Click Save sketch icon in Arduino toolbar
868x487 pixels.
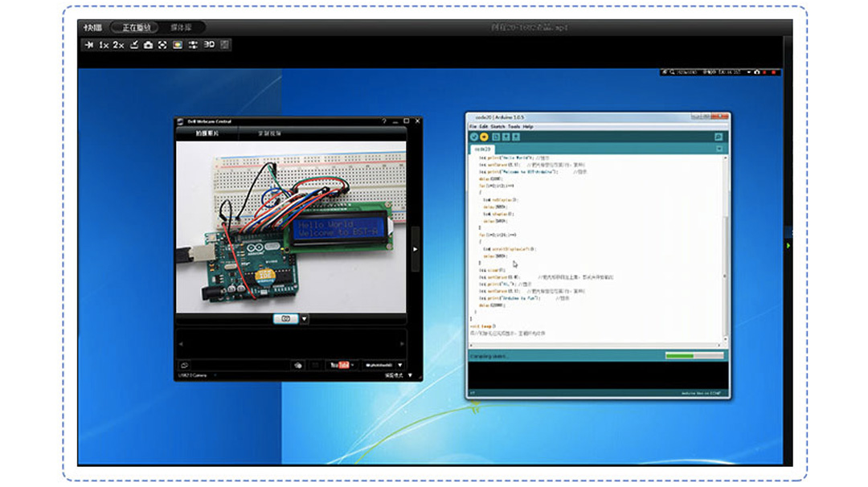(x=516, y=137)
